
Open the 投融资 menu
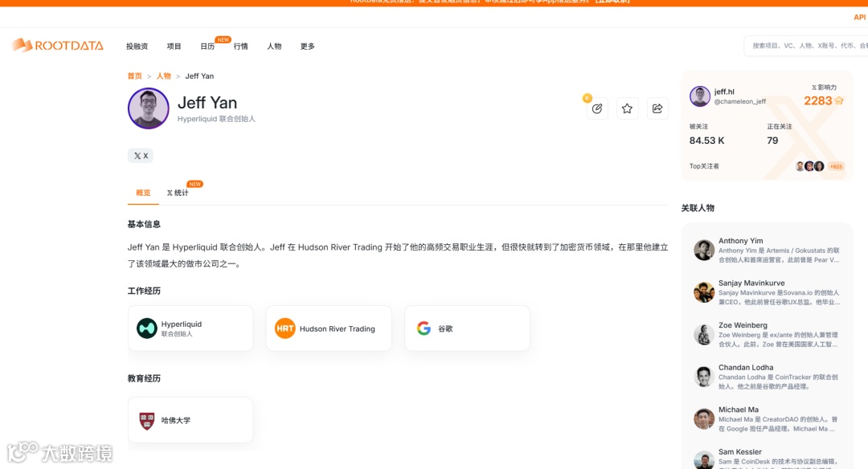tap(137, 47)
